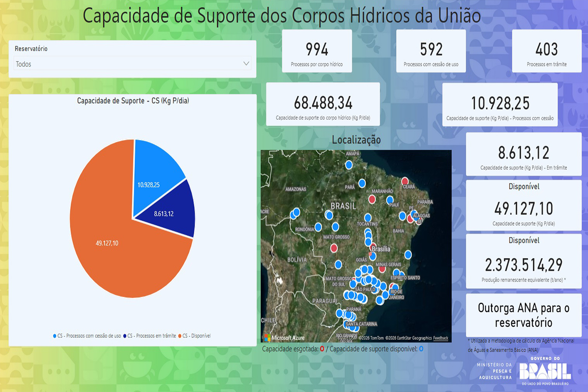Click the 403 Processos em trâmite card
588x392 pixels.
point(547,51)
